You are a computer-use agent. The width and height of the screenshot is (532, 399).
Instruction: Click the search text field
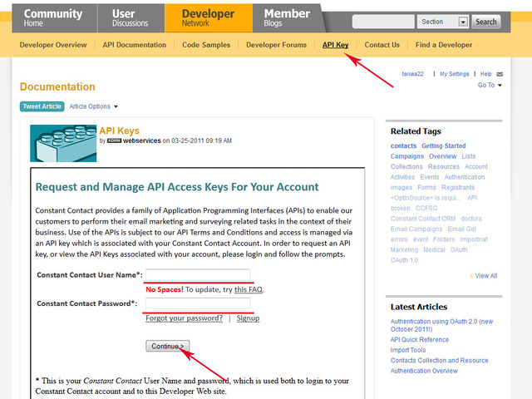click(x=383, y=22)
